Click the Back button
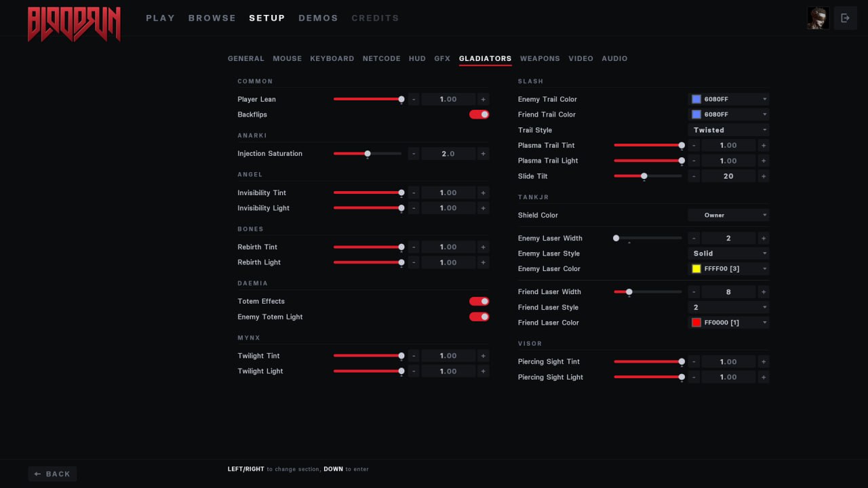868x488 pixels. click(52, 474)
